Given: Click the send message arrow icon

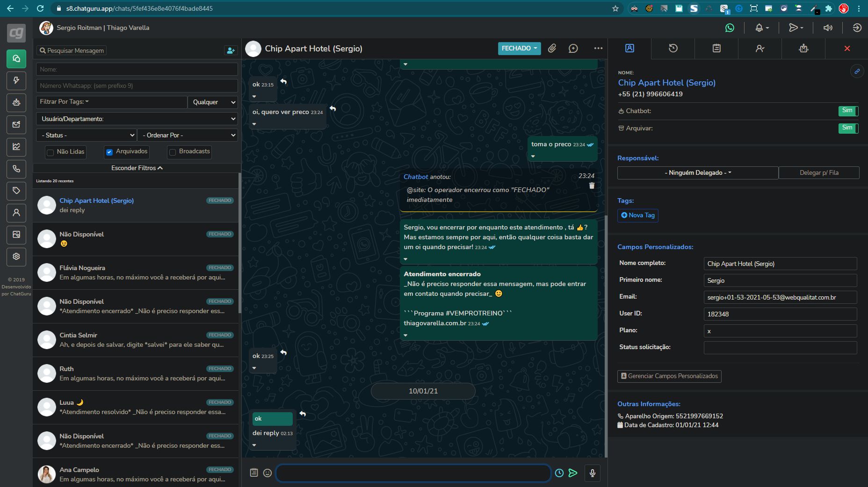Looking at the screenshot, I should [x=573, y=473].
